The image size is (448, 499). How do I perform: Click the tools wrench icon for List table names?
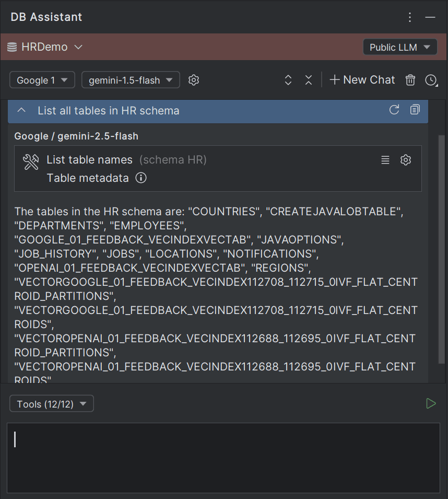31,161
